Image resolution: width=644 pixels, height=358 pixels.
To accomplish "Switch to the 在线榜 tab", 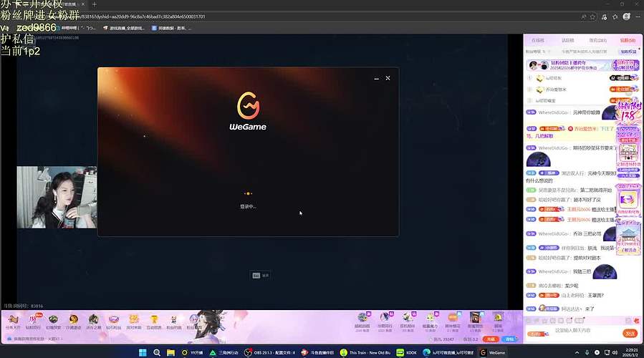I will [x=538, y=41].
